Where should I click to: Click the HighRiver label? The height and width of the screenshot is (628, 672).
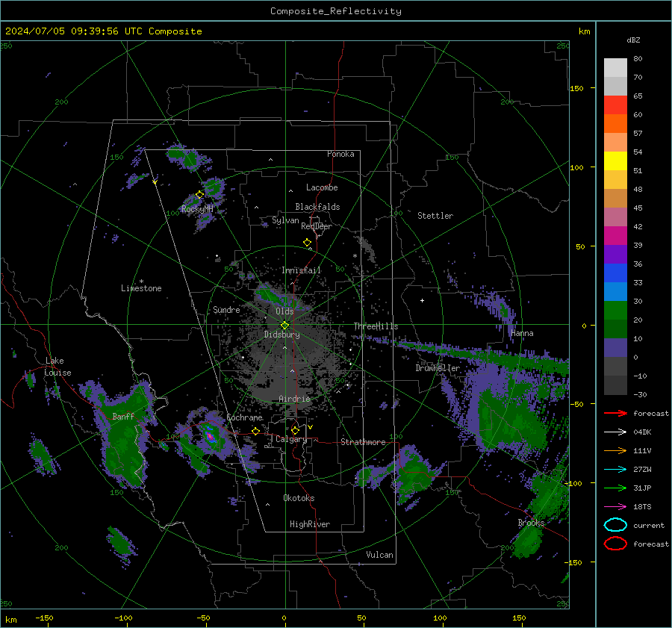pos(310,524)
